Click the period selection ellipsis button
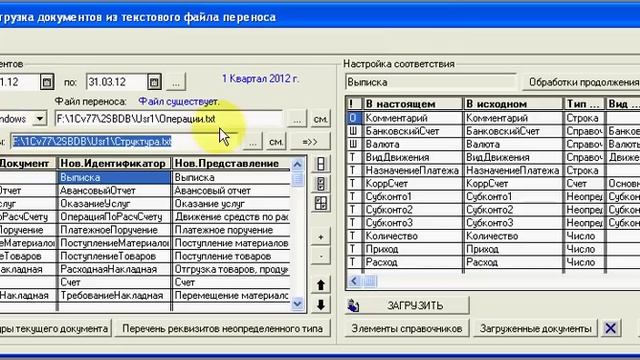 point(176,82)
